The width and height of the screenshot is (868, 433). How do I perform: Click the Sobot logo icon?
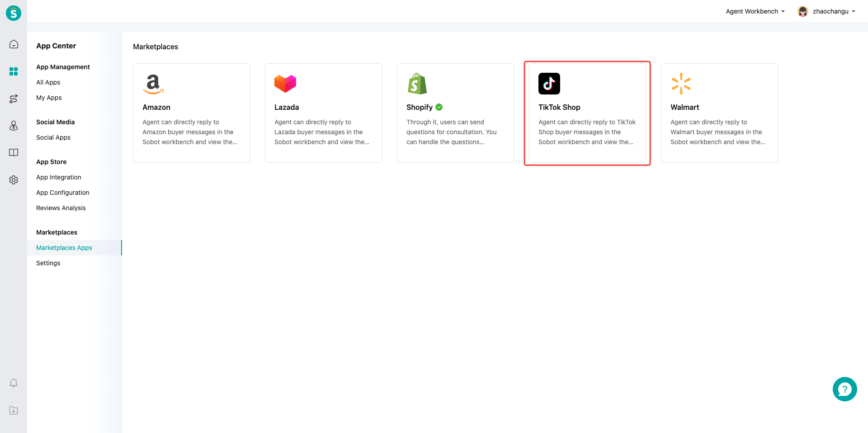click(14, 13)
